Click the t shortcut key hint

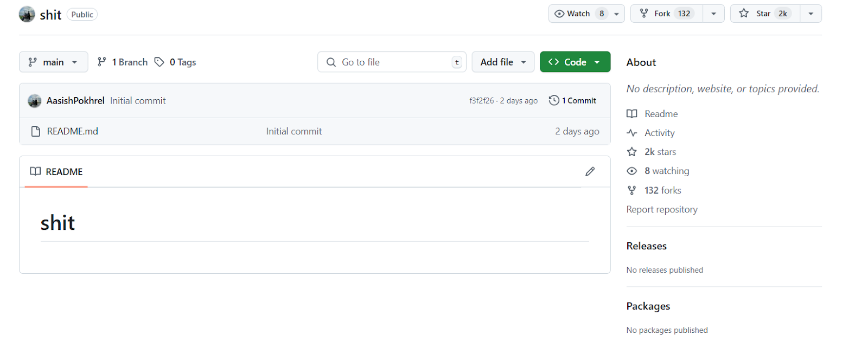[x=457, y=62]
